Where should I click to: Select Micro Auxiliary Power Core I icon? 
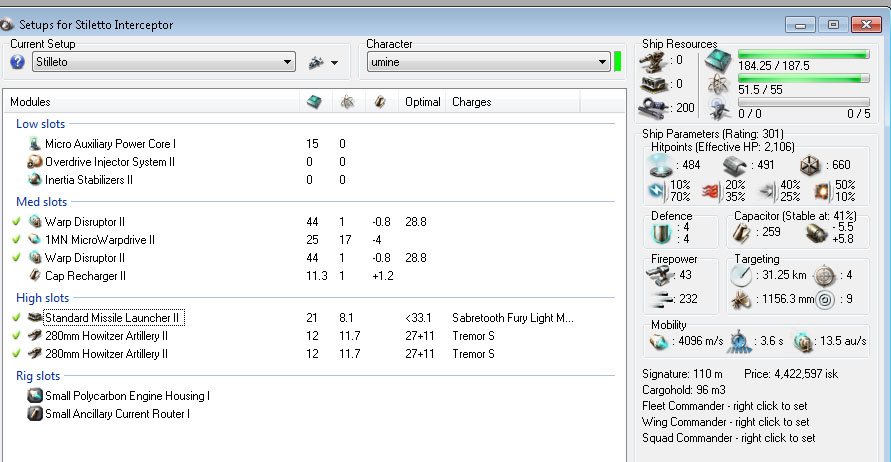click(x=35, y=144)
